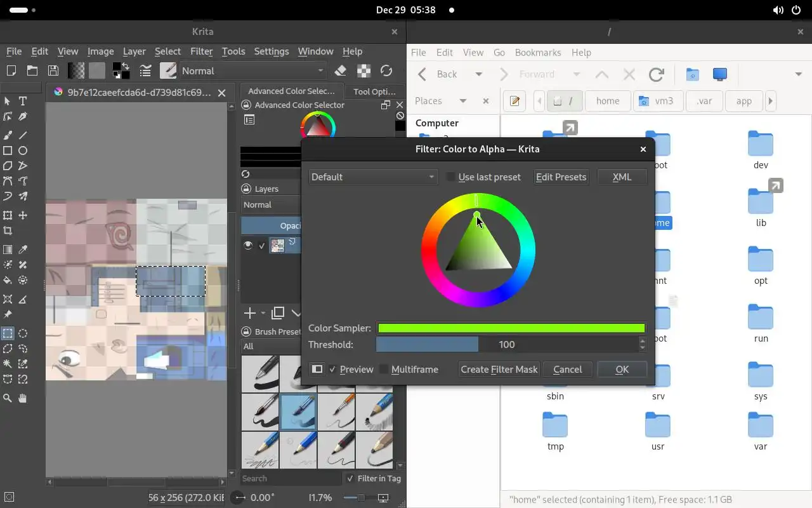The image size is (812, 508).
Task: Select the Fill bucket tool
Action: (x=8, y=280)
